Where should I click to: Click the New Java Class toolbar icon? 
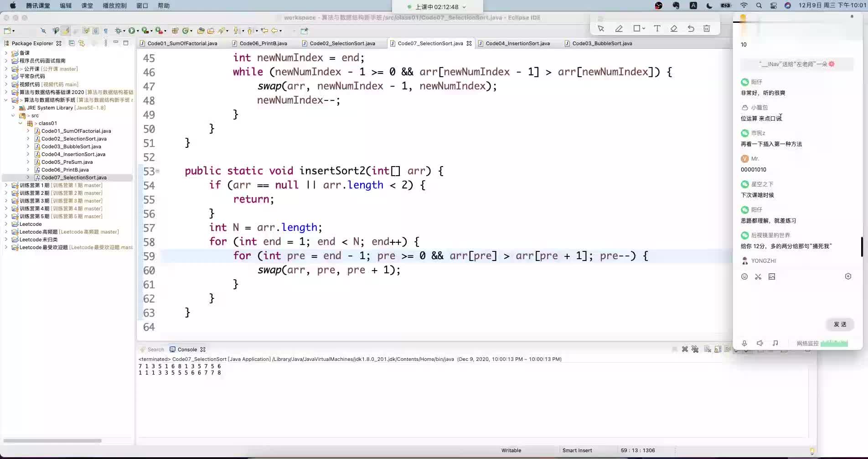[186, 31]
